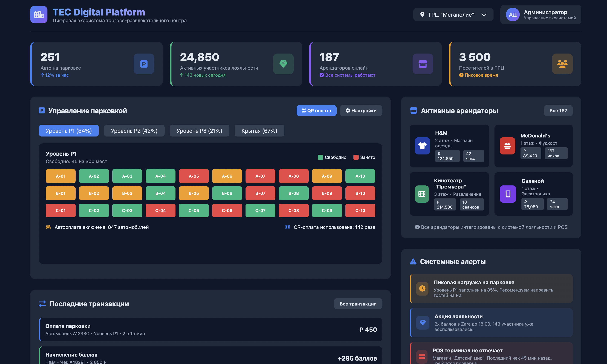This screenshot has width=607, height=364.
Task: Click the purple store icon for tenants online
Action: point(423,64)
